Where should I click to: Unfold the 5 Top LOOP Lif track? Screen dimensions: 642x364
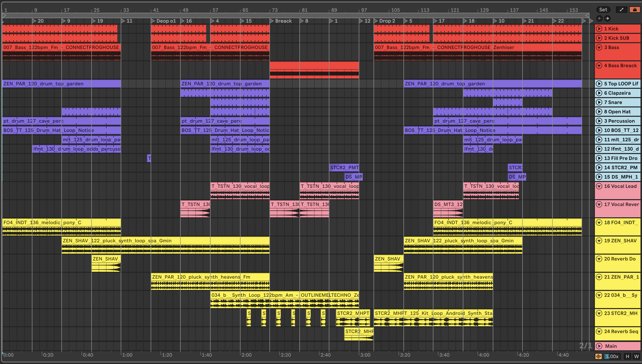(x=599, y=83)
